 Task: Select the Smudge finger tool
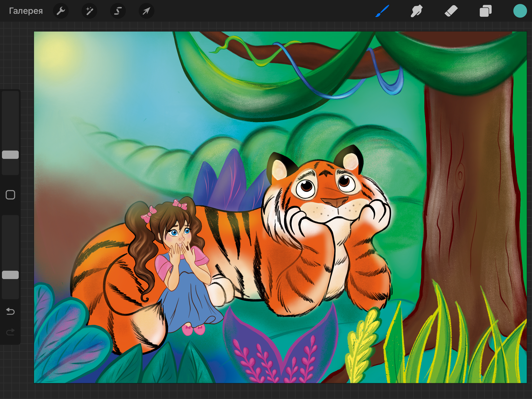tap(416, 11)
